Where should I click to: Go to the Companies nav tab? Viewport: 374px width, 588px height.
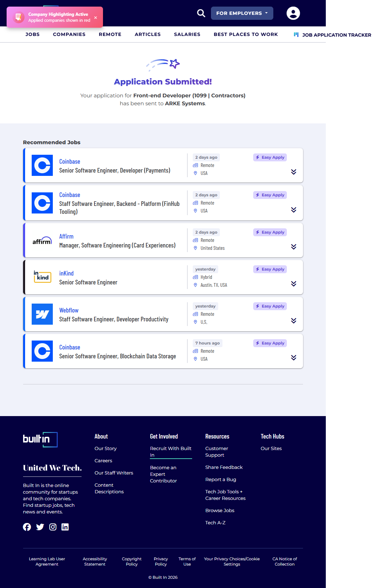coord(69,34)
